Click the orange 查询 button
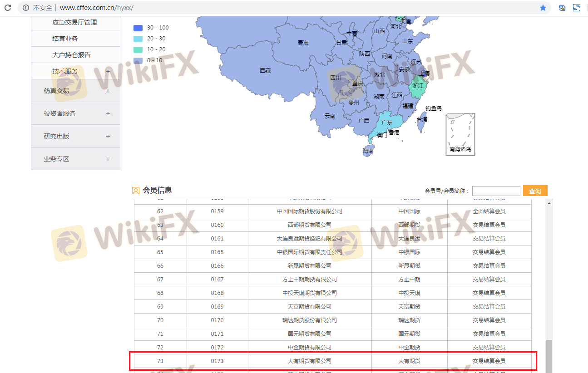The image size is (588, 373). 535,191
